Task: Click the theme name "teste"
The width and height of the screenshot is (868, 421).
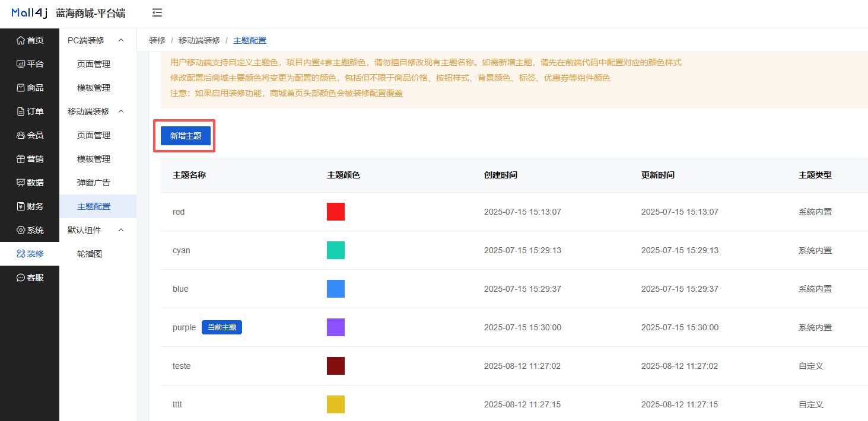Action: (182, 366)
